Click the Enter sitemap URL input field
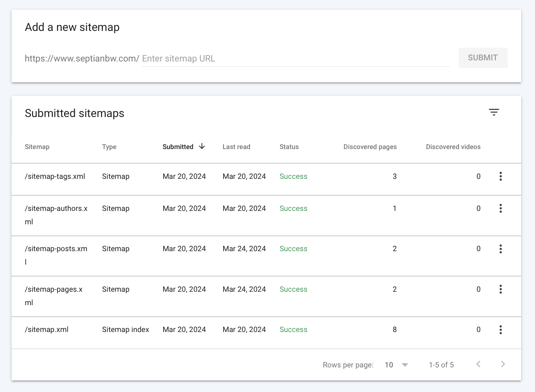 [261, 58]
